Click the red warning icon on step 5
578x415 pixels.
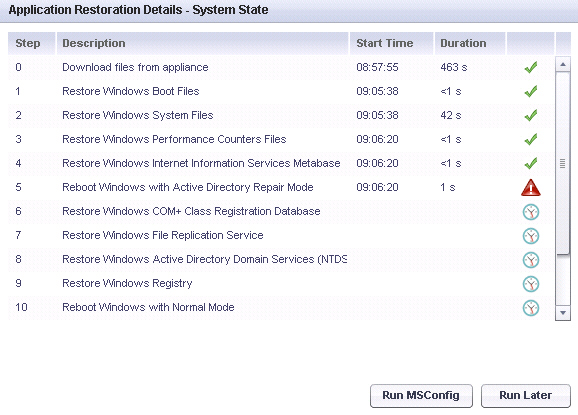(531, 188)
